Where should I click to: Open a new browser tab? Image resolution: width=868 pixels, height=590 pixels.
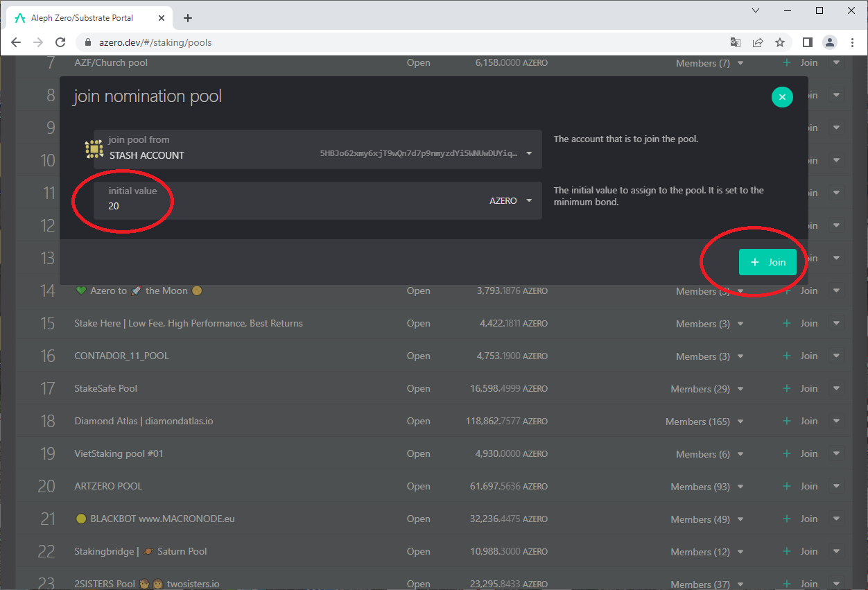188,18
